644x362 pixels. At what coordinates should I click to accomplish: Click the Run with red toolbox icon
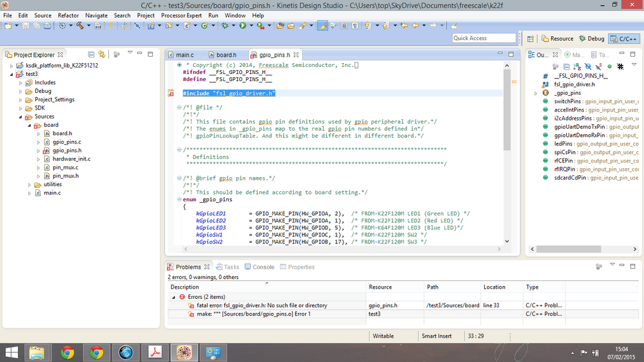pyautogui.click(x=260, y=26)
